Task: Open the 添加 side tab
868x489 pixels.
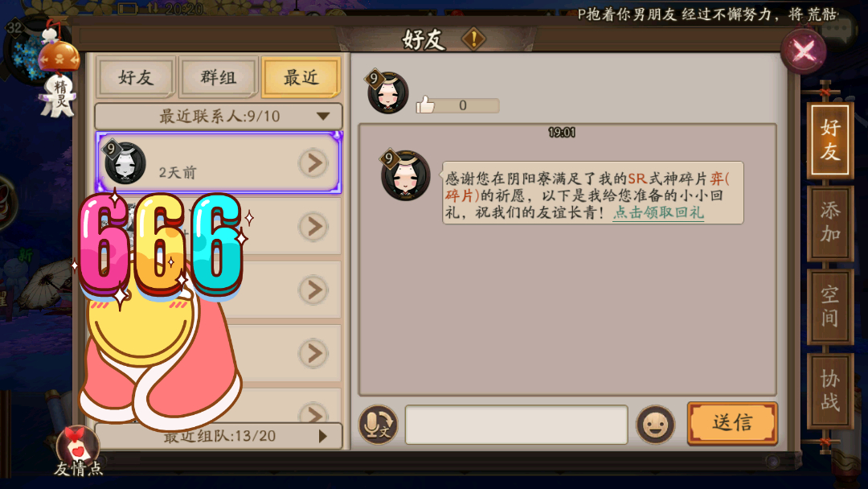Action: [829, 222]
